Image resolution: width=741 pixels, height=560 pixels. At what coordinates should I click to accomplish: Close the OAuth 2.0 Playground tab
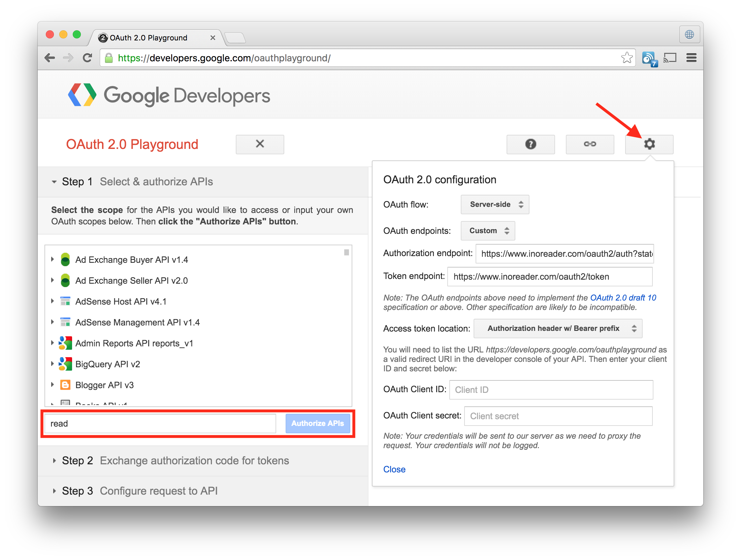click(213, 38)
